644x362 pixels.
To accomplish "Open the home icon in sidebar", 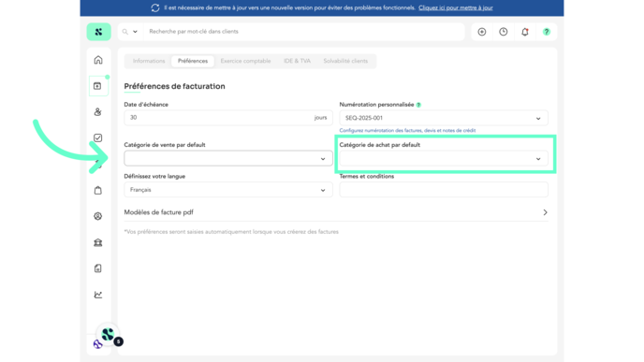I will [x=98, y=60].
